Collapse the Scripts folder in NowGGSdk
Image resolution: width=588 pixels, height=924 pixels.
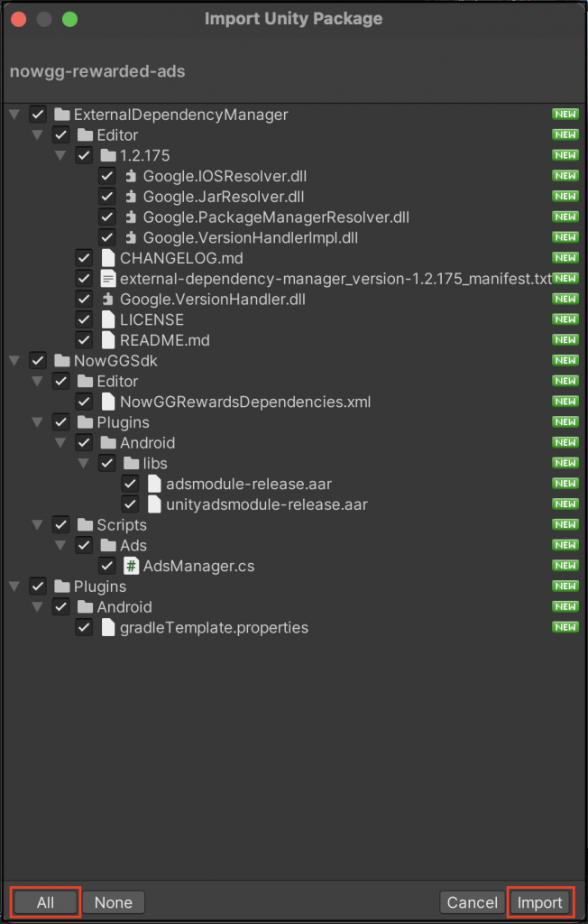pos(38,524)
